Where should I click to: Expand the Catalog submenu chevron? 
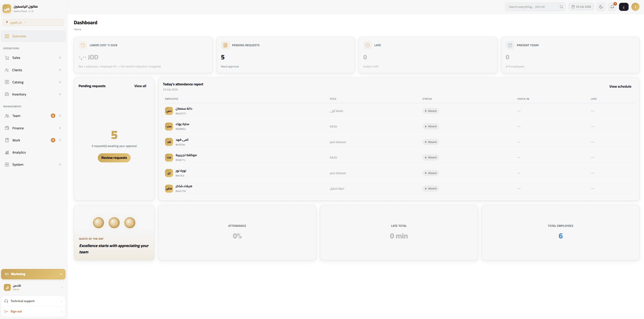(60, 82)
